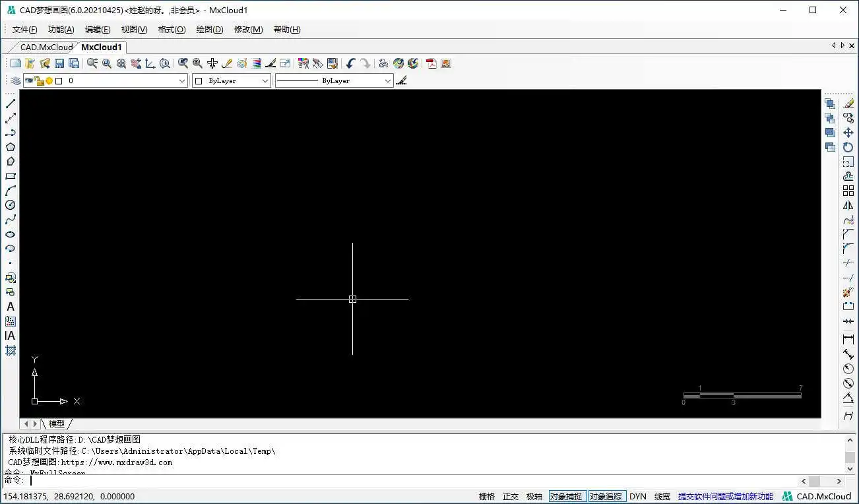Viewport: 859px width, 504px height.
Task: Switch to the 模型 model tab
Action: coord(57,424)
